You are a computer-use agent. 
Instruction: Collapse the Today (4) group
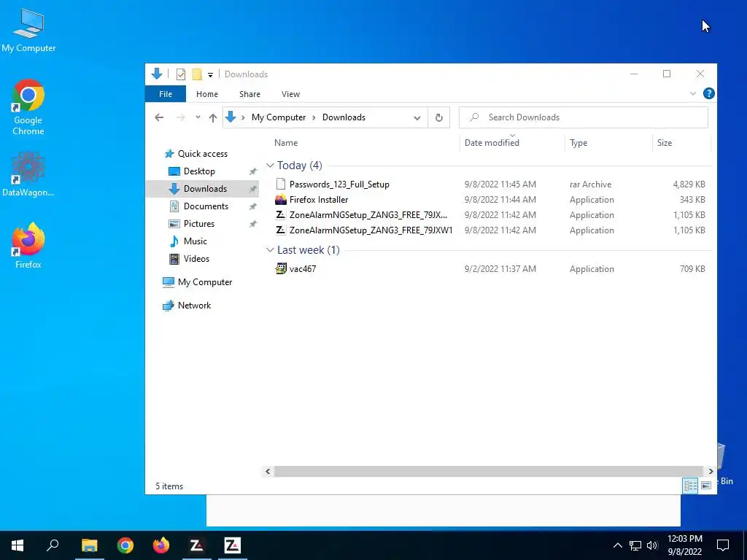[270, 166]
